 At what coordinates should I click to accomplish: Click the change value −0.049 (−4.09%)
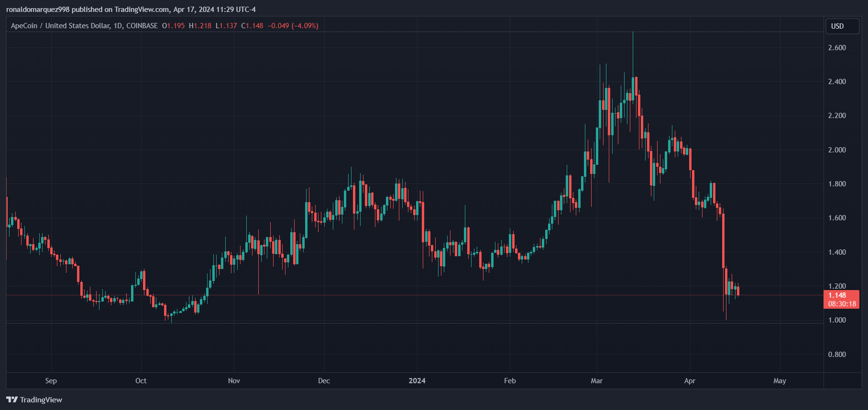(293, 26)
